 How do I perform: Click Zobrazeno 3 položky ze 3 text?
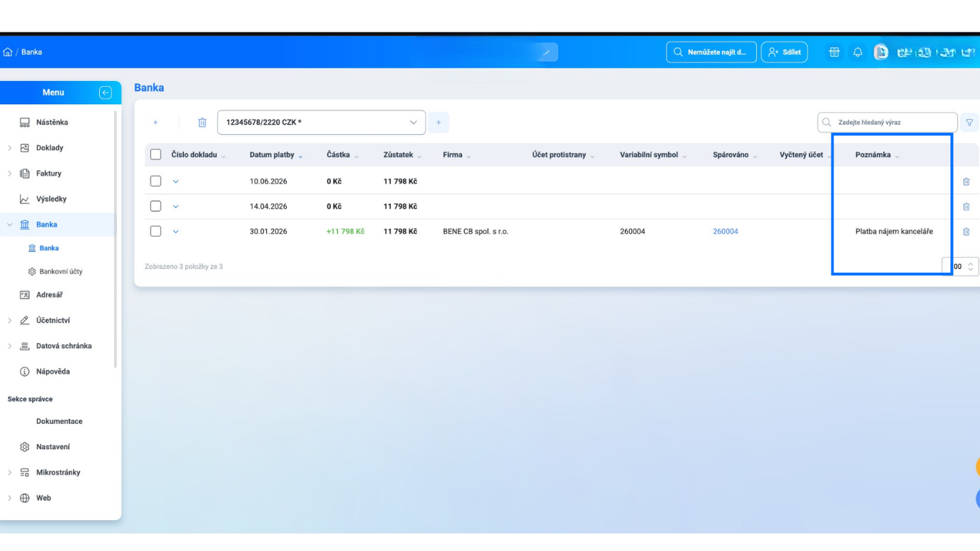click(x=184, y=267)
